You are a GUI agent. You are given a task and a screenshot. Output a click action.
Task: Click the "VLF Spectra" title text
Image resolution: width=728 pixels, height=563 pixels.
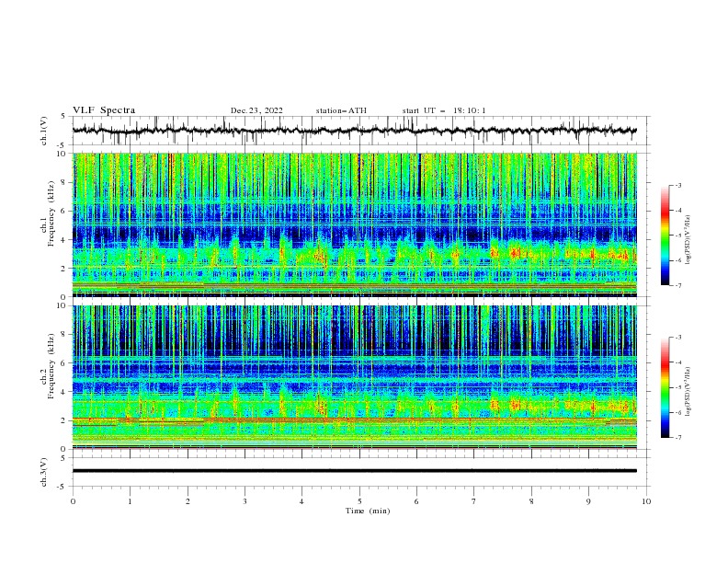104,110
